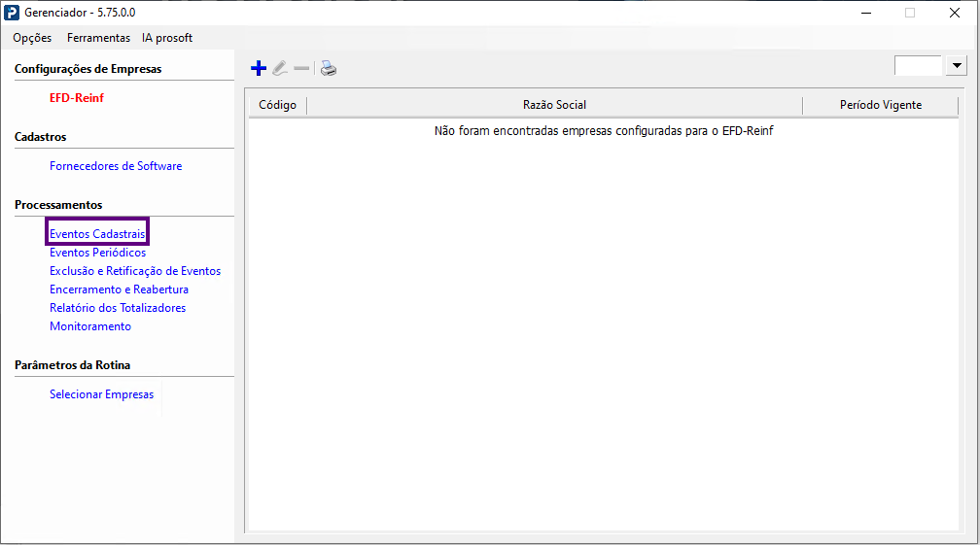Select the EFD-Reinf link
The width and height of the screenshot is (980, 545).
tap(77, 98)
